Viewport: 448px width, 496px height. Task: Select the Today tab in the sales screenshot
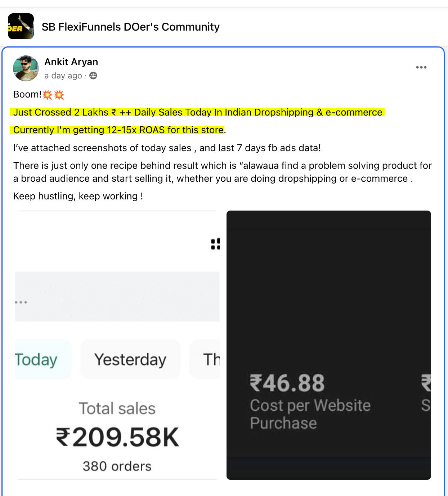point(36,359)
